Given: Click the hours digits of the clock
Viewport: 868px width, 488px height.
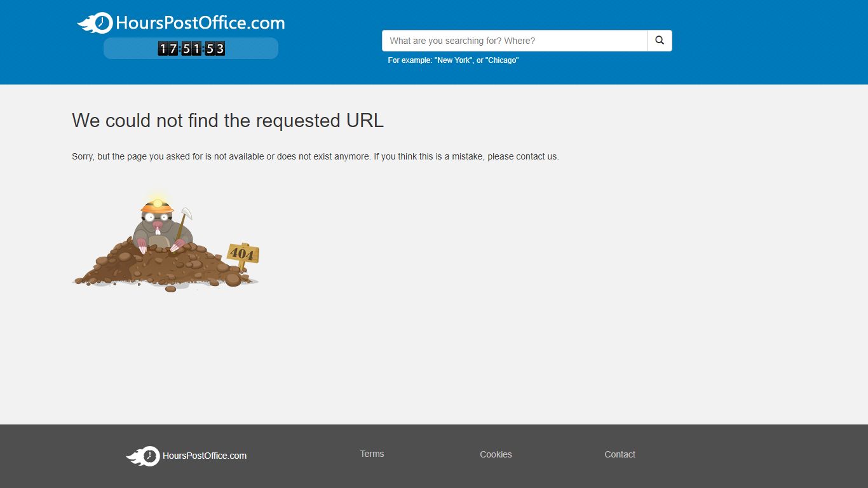Looking at the screenshot, I should pos(168,48).
